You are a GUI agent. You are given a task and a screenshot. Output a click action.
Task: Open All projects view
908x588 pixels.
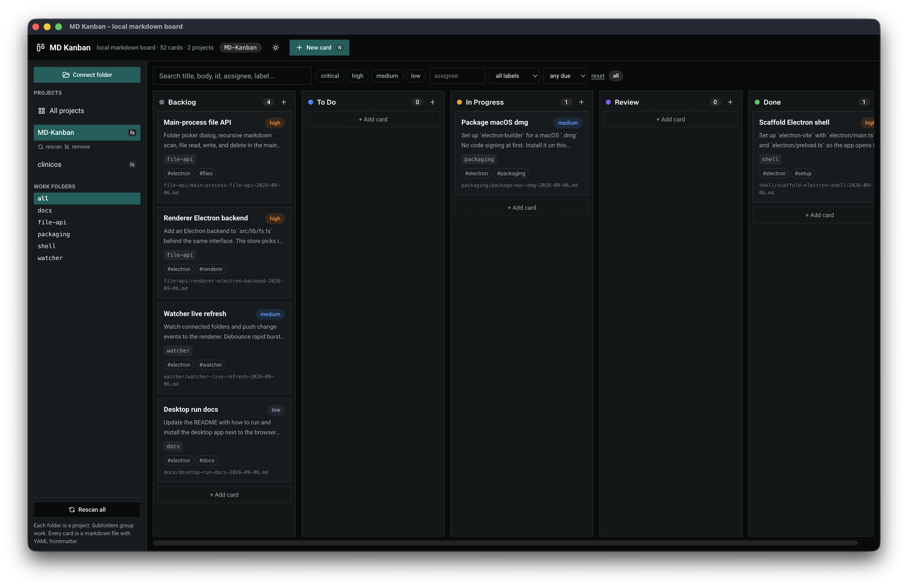87,111
